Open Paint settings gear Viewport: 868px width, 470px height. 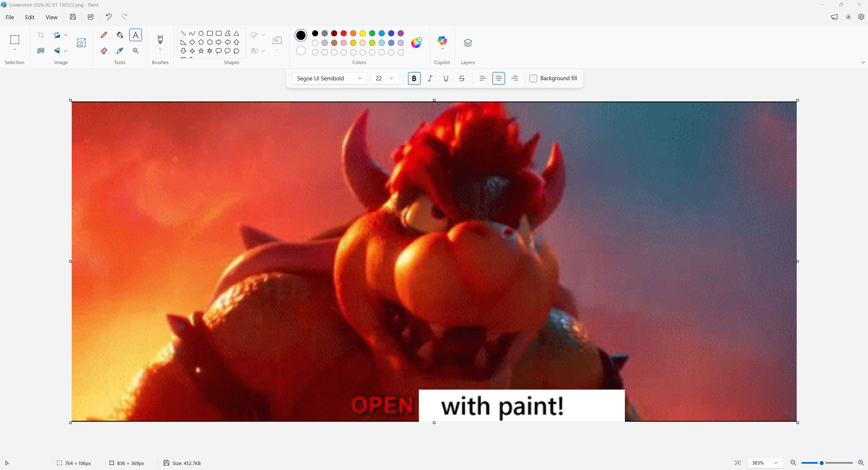pos(861,17)
